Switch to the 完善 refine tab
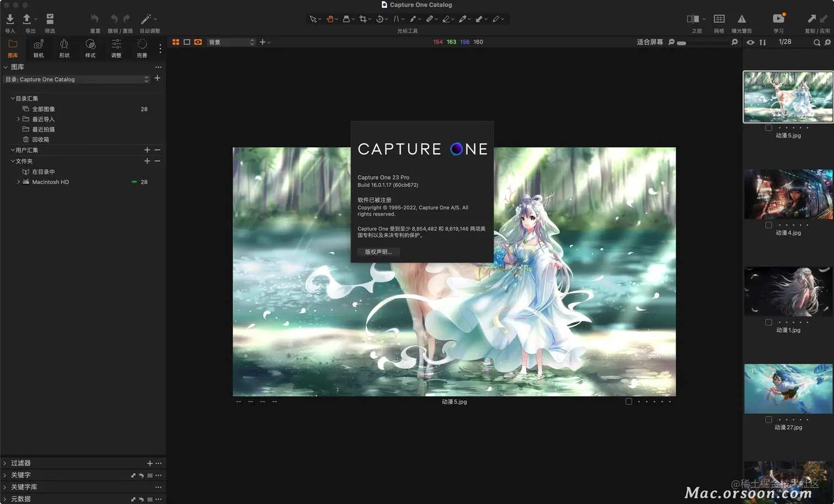Image resolution: width=834 pixels, height=504 pixels. coord(142,48)
